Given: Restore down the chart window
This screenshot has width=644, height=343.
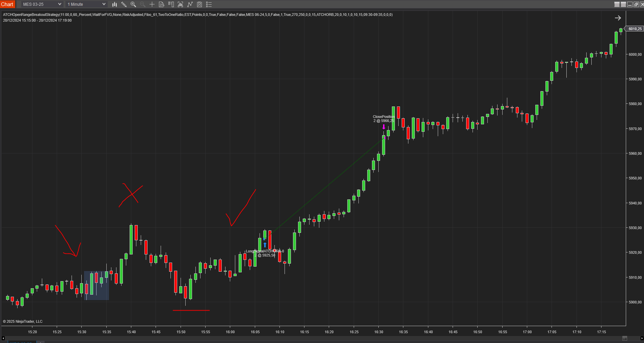Looking at the screenshot, I should 636,4.
